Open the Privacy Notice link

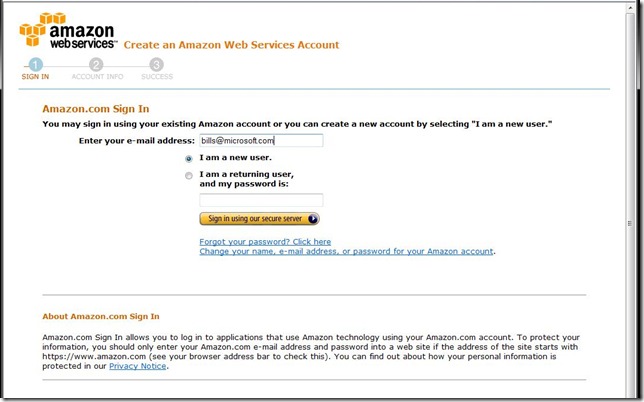138,366
